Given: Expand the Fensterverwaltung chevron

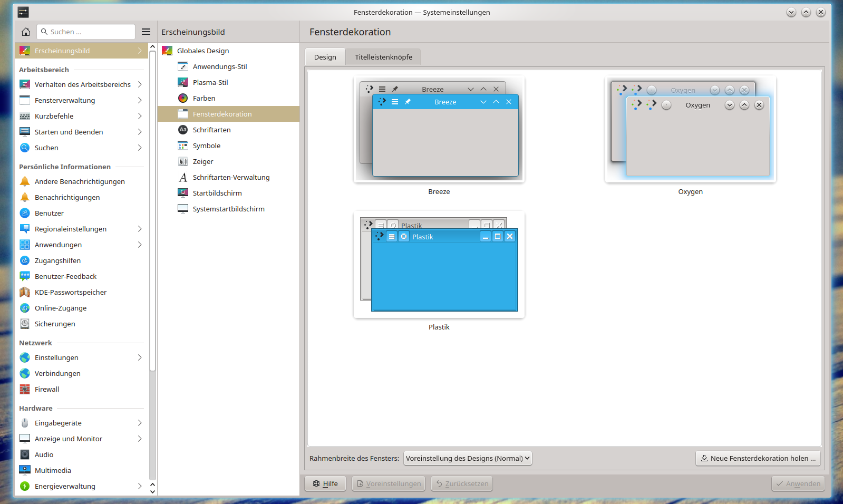Looking at the screenshot, I should pos(140,100).
